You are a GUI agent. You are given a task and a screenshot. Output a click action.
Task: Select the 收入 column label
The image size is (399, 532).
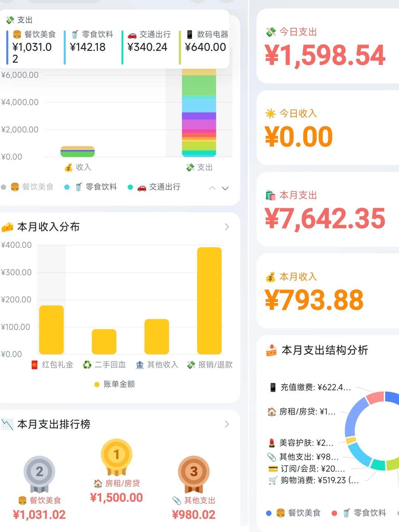click(77, 167)
